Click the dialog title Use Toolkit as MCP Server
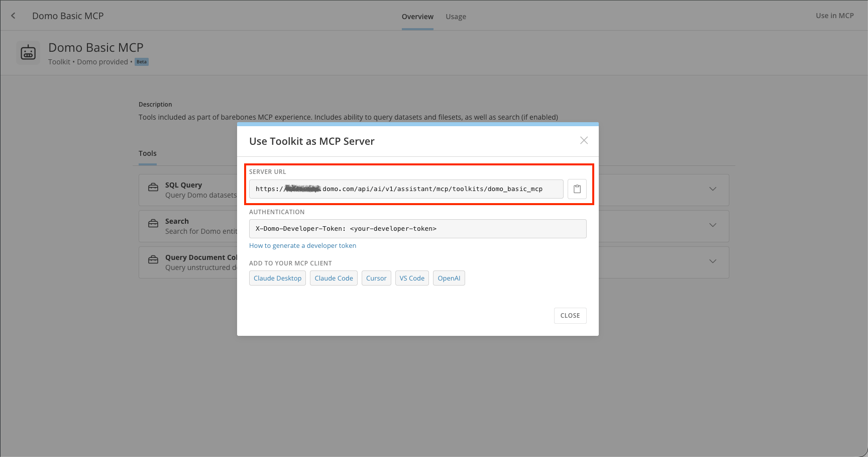Screen dimensions: 868x457 pyautogui.click(x=311, y=141)
